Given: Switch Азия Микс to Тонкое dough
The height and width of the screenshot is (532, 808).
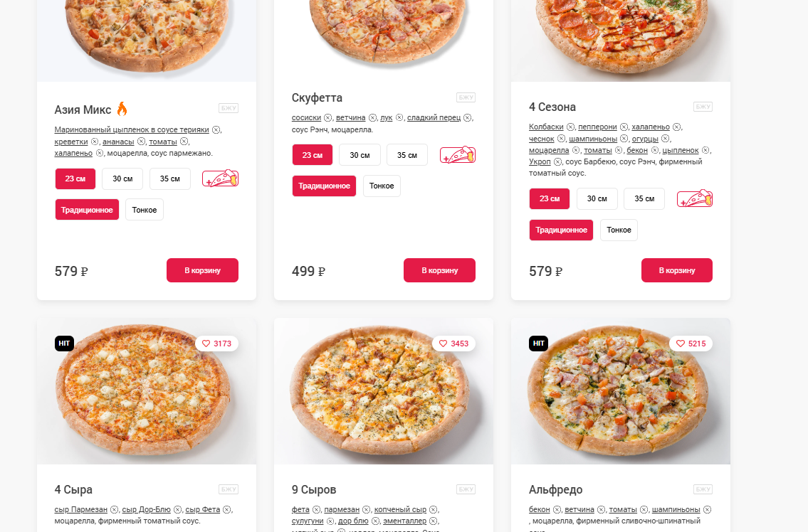Looking at the screenshot, I should click(145, 210).
